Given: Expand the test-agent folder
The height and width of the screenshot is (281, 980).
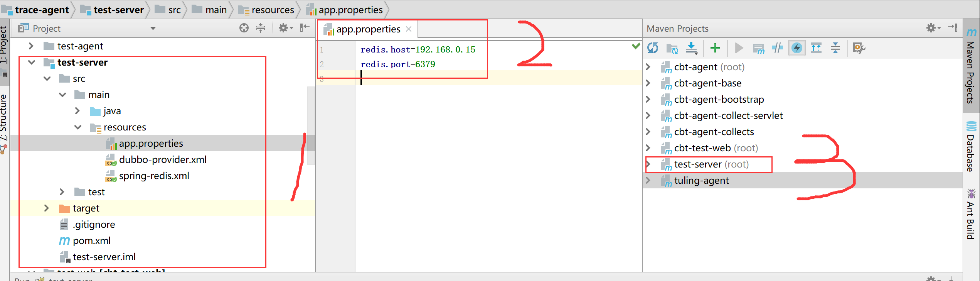Looking at the screenshot, I should (x=31, y=46).
